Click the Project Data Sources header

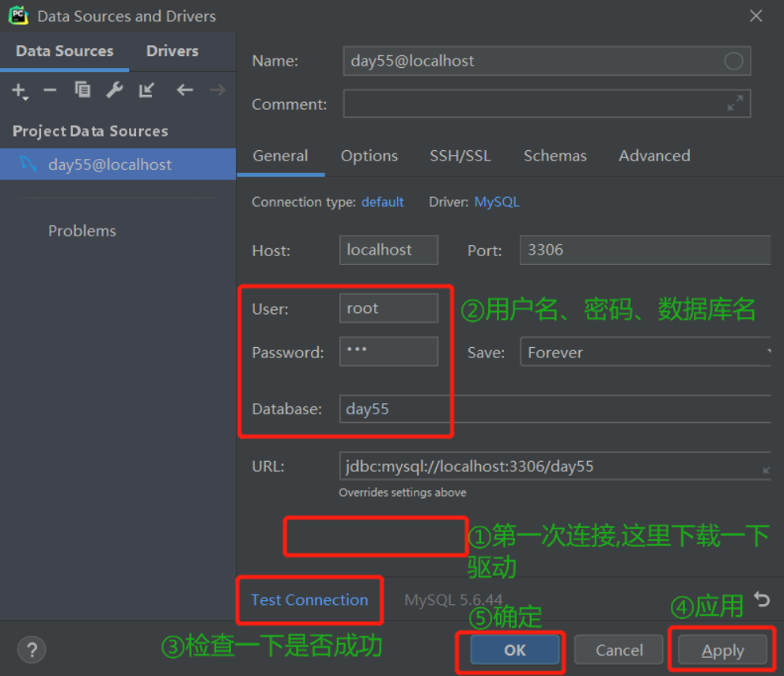(x=90, y=131)
